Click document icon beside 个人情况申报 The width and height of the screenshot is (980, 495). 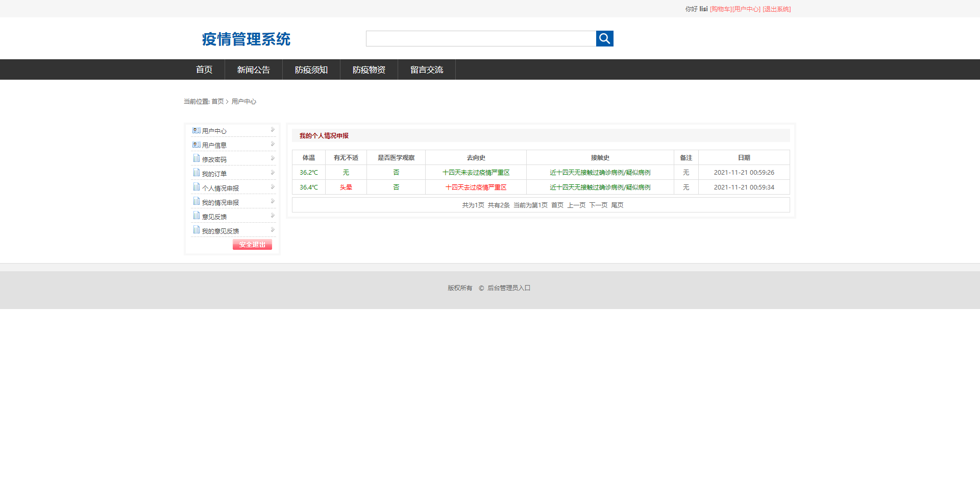click(197, 187)
